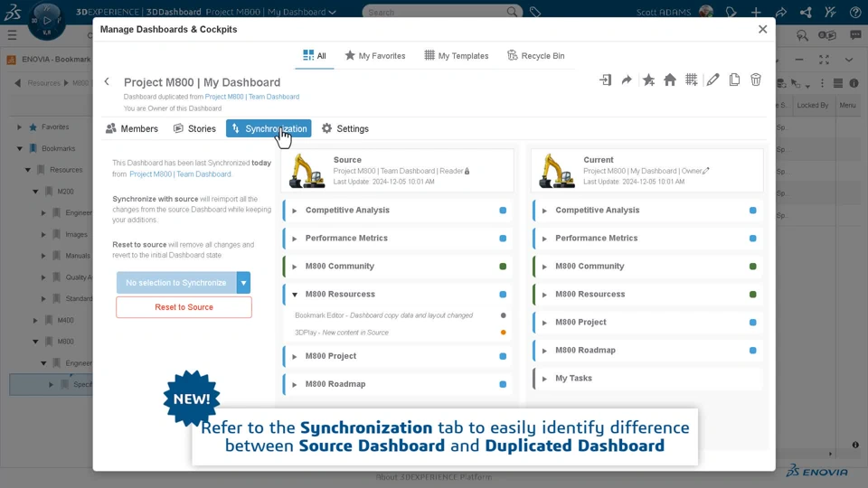Click orange dot beside 3DPlay New content
The height and width of the screenshot is (488, 868).
tap(504, 333)
